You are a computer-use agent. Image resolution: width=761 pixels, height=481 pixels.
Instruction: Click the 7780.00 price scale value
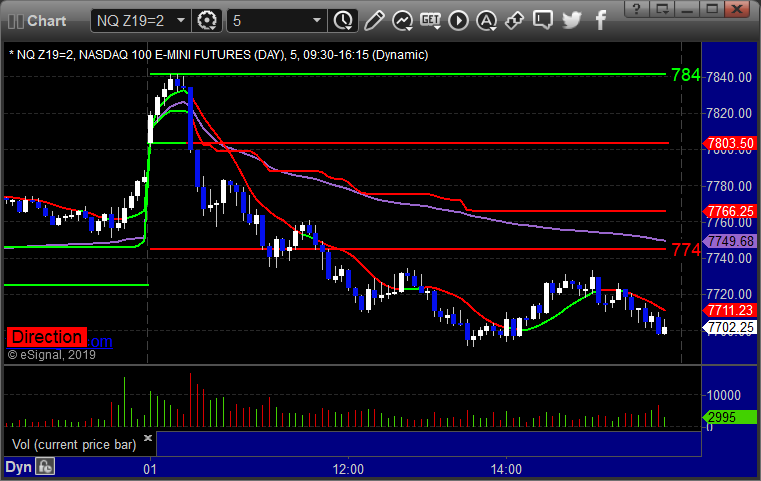tap(729, 186)
